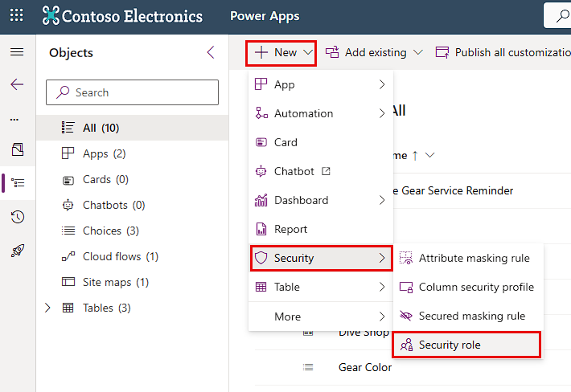
Task: Expand the App submenu
Action: coord(320,84)
